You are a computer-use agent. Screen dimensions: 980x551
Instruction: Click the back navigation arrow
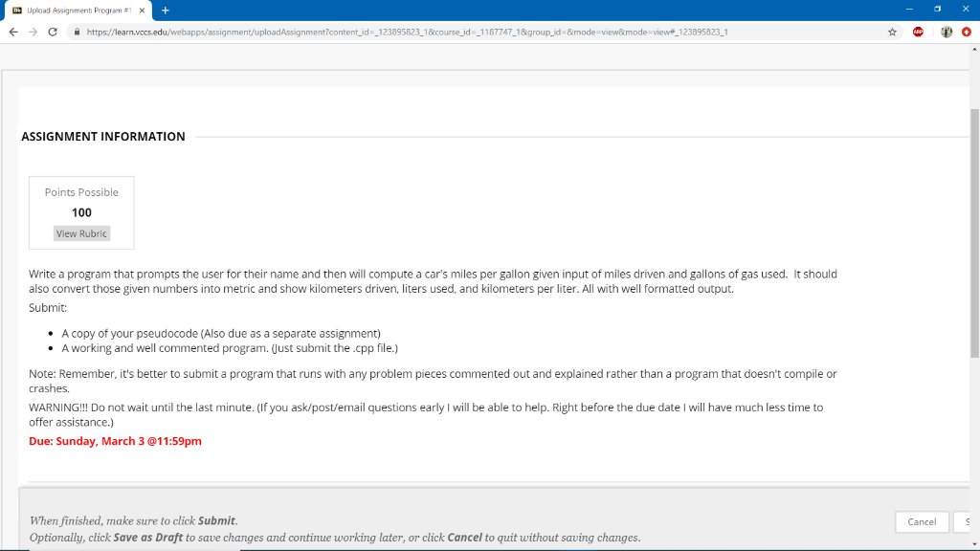pos(13,32)
